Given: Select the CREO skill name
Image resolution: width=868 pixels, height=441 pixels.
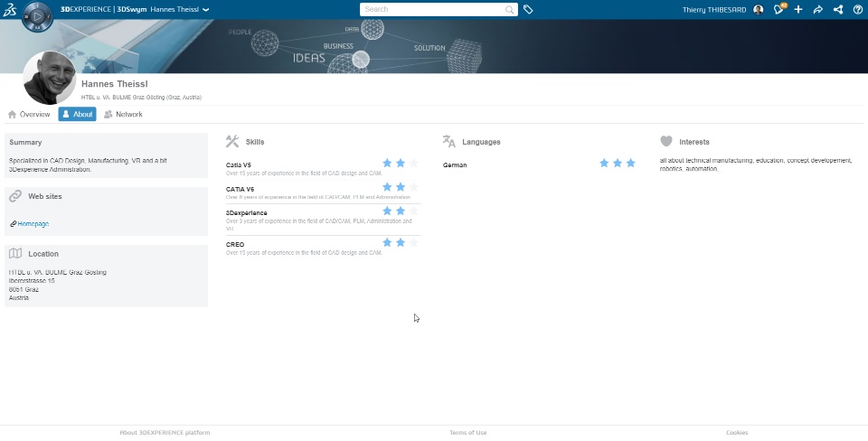Looking at the screenshot, I should pyautogui.click(x=235, y=245).
